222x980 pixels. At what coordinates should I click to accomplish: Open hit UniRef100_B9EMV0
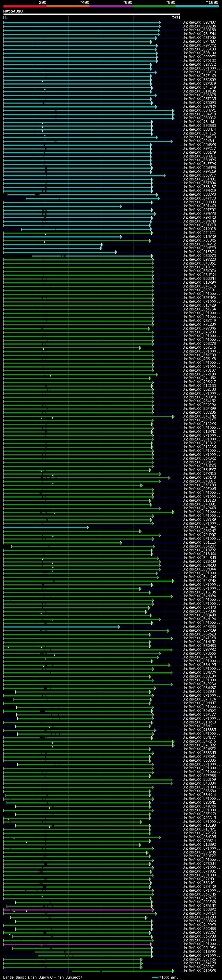[199, 298]
